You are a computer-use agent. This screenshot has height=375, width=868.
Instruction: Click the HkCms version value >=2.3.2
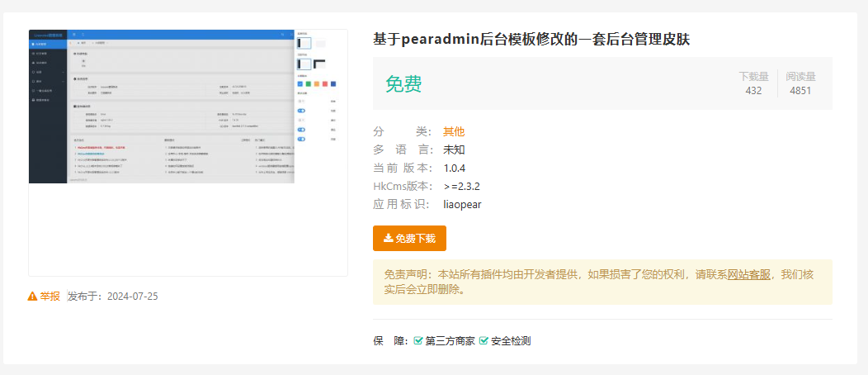pyautogui.click(x=462, y=186)
